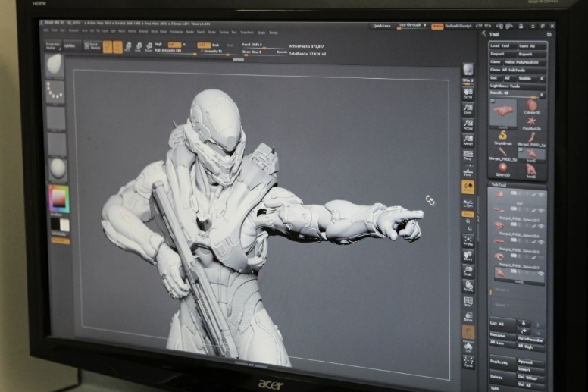The width and height of the screenshot is (588, 392).
Task: Click the Scale mode icon in top shelf
Action: point(139,47)
